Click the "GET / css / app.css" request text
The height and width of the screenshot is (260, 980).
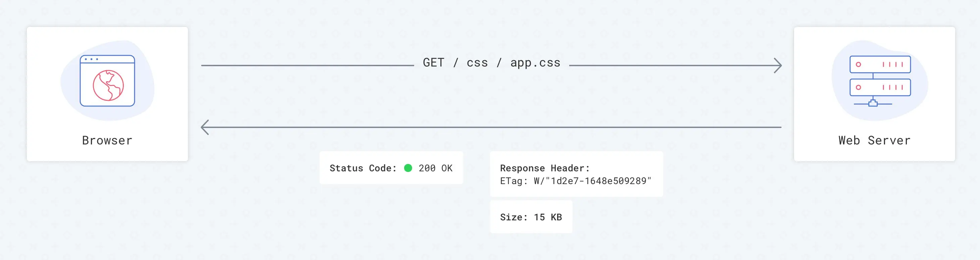click(492, 63)
